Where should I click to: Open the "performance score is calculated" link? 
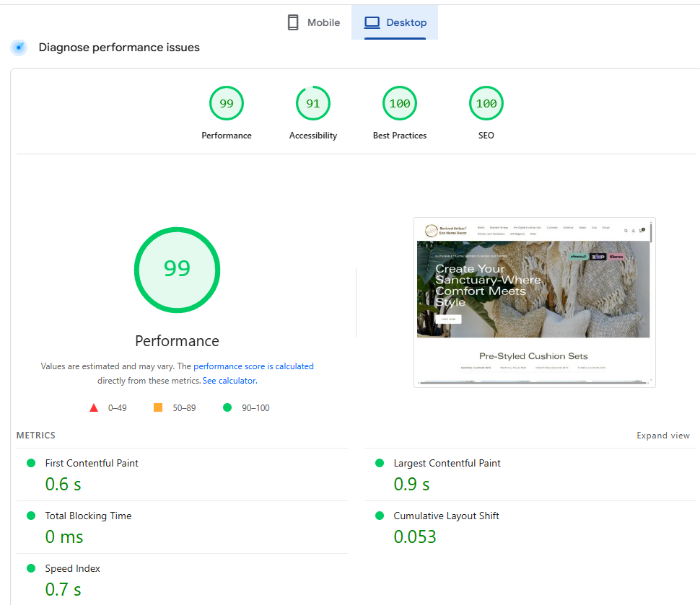[253, 366]
